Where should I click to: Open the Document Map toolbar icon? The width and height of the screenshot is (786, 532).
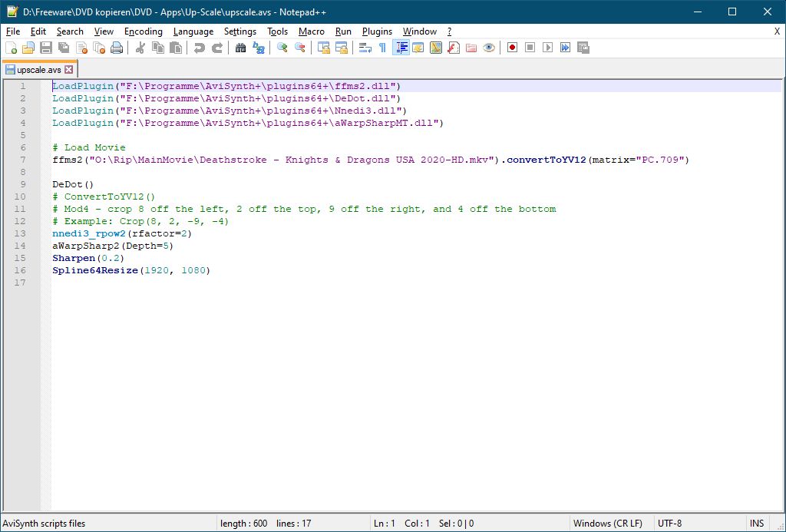pyautogui.click(x=436, y=48)
